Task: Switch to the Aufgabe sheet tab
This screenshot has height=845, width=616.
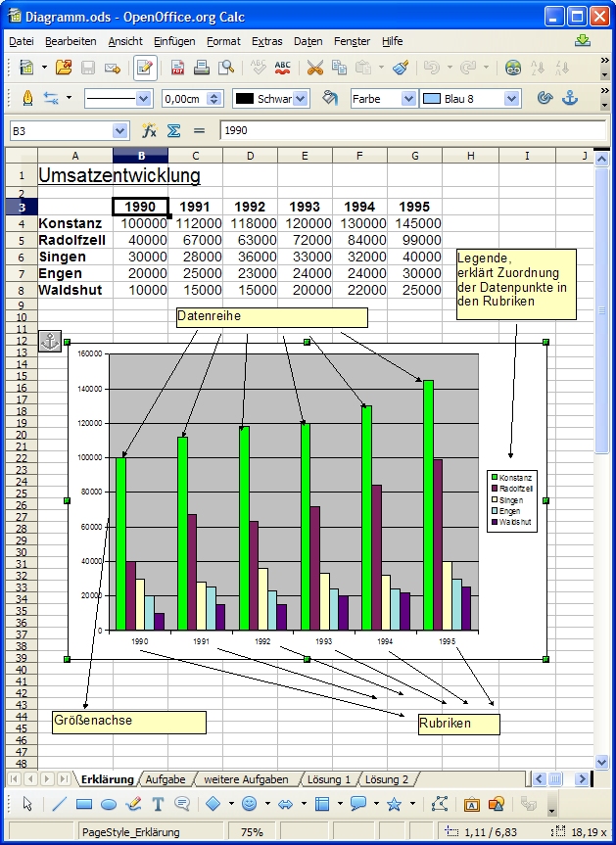Action: click(x=166, y=779)
